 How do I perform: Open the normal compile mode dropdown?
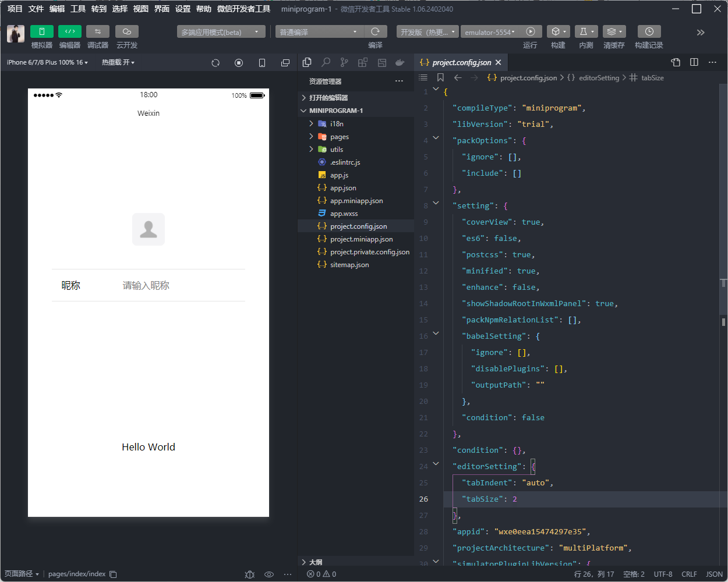click(320, 32)
